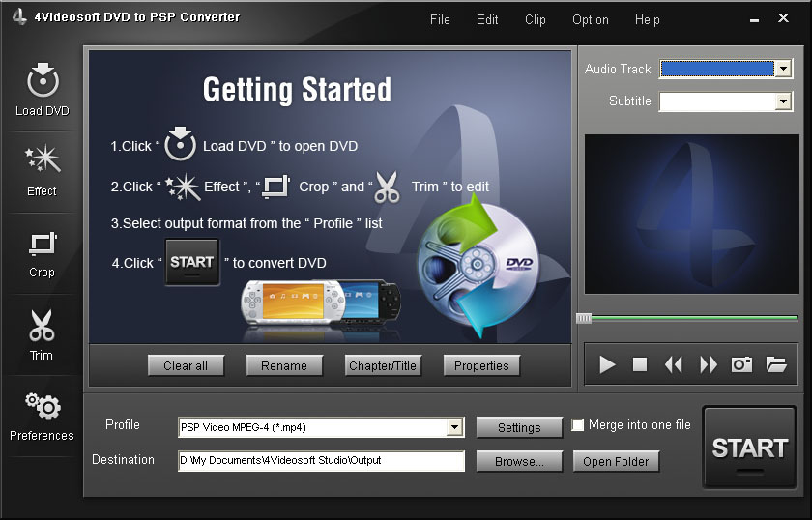Browse for destination folder
This screenshot has height=520, width=812.
tap(519, 461)
